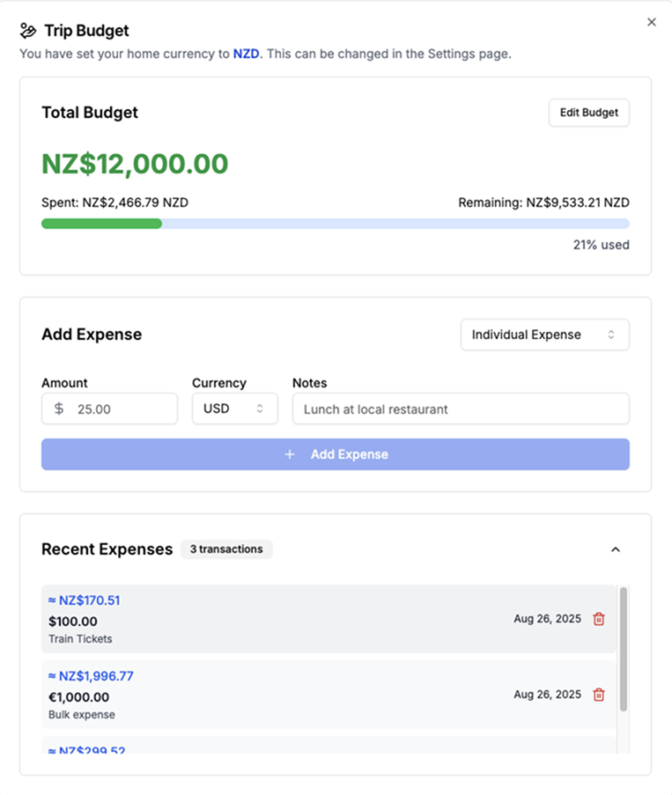Click the budget usage progress bar

click(335, 224)
